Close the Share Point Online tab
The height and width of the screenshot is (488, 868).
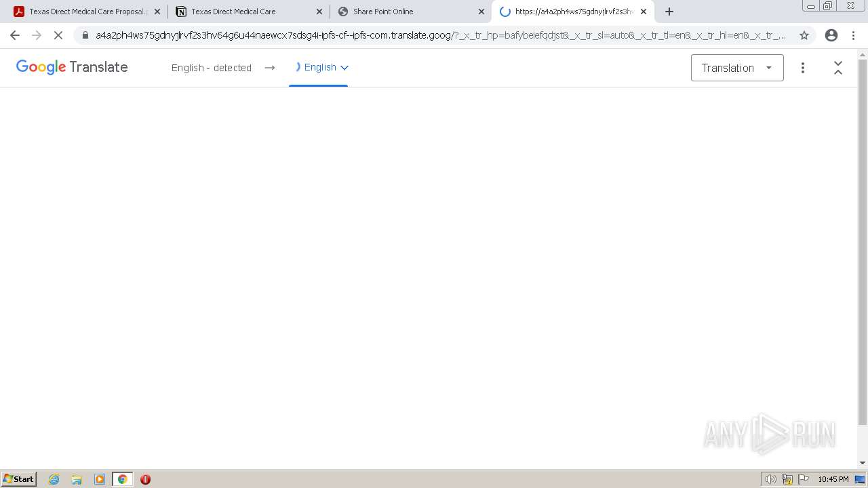[481, 12]
